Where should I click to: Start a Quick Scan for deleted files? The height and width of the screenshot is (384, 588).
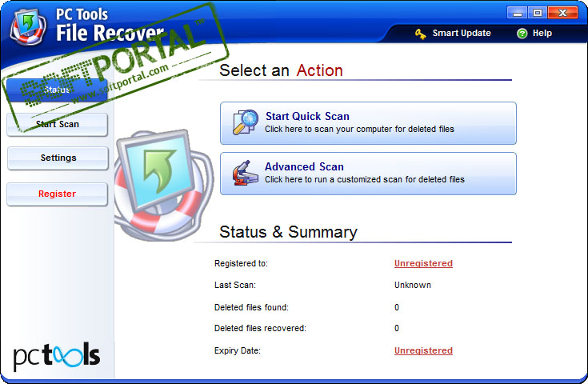pyautogui.click(x=368, y=123)
